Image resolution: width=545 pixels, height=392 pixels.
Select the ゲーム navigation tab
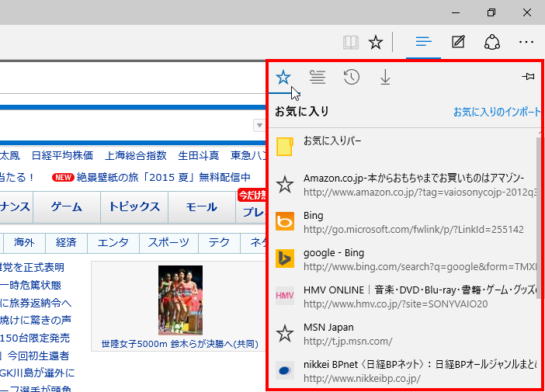67,206
